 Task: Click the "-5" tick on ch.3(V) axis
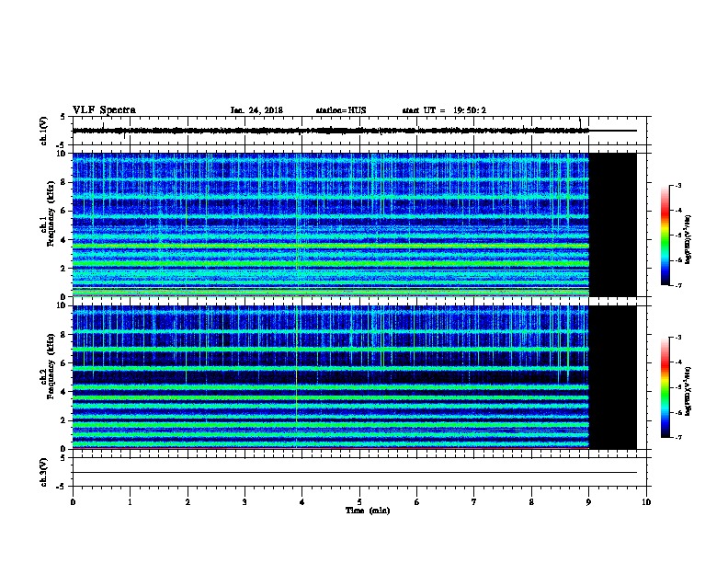(62, 487)
